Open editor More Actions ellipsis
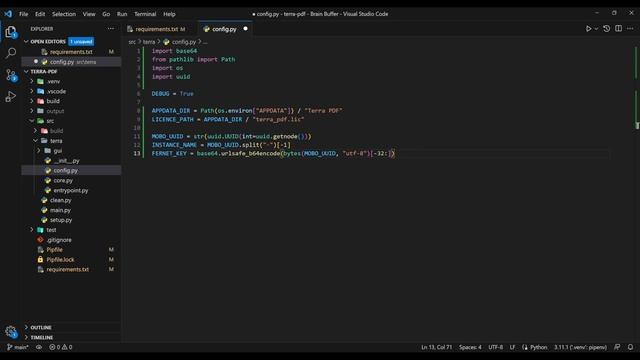 (x=630, y=29)
